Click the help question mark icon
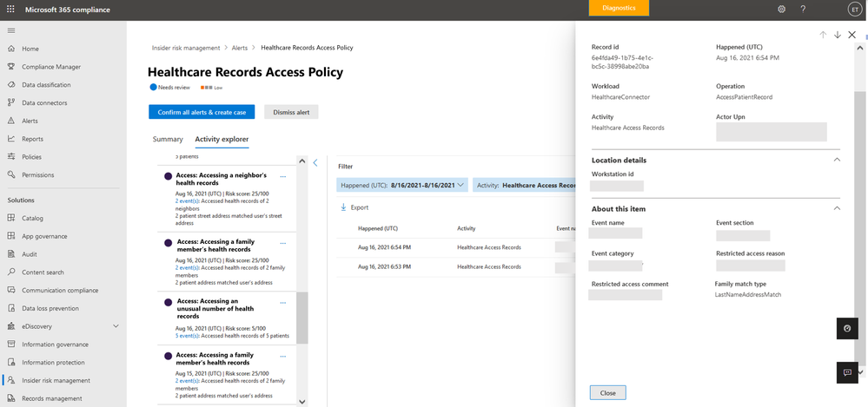Screen dimensions: 868x407 (803, 10)
